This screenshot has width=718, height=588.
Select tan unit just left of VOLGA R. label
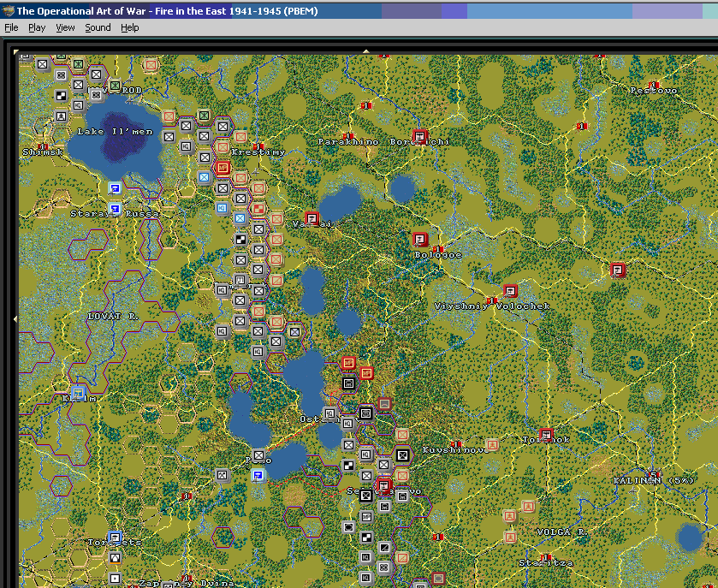510,537
